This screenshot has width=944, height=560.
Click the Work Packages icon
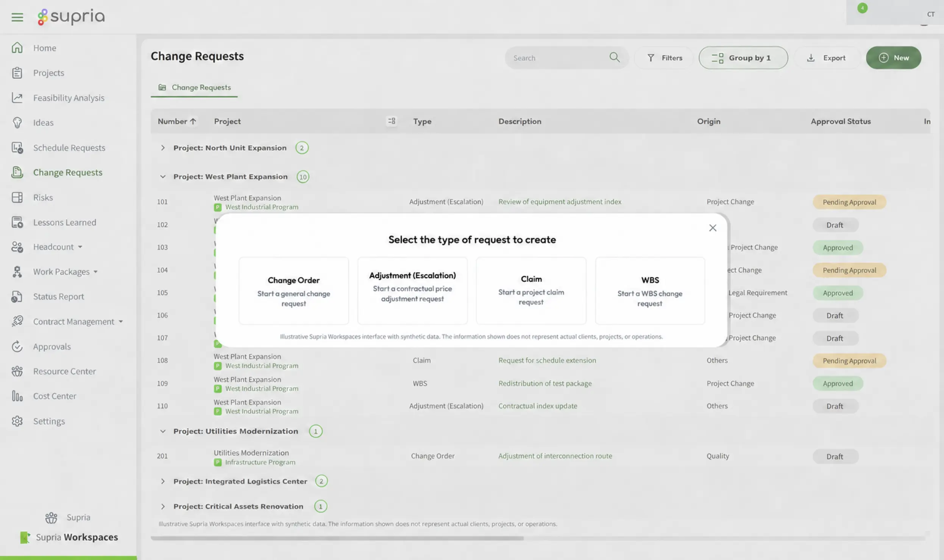pos(17,272)
